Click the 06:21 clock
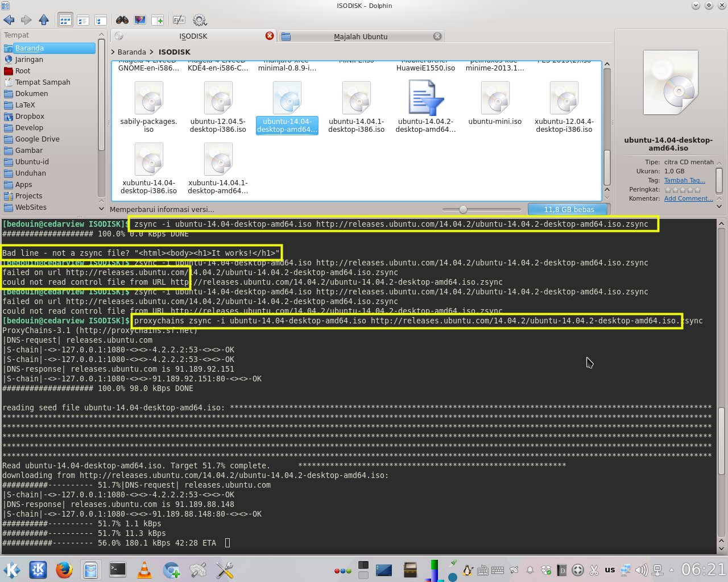728x582 pixels. [x=704, y=569]
